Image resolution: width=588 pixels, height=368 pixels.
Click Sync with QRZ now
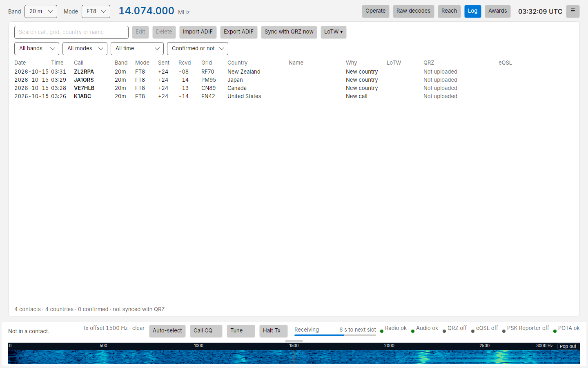pyautogui.click(x=289, y=32)
